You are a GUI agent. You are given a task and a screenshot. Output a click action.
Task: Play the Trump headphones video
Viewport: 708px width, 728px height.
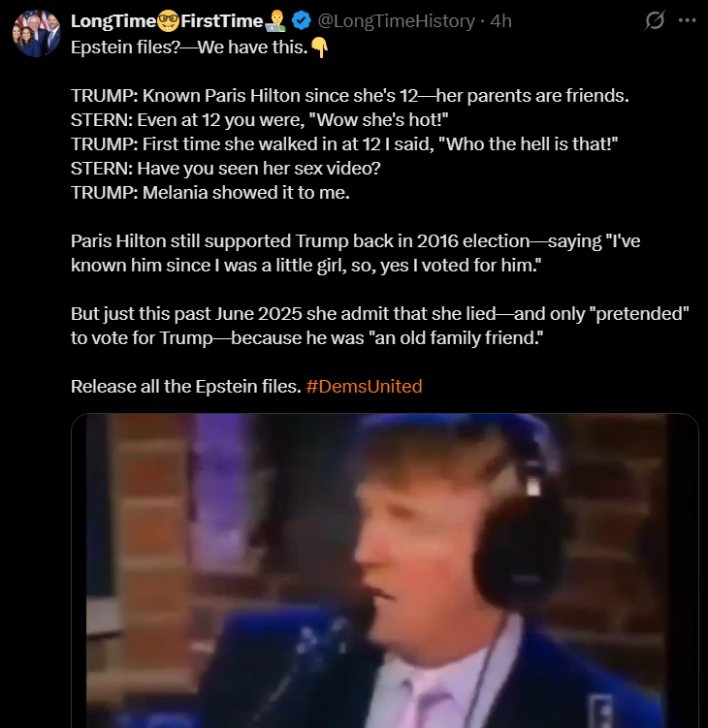[385, 571]
